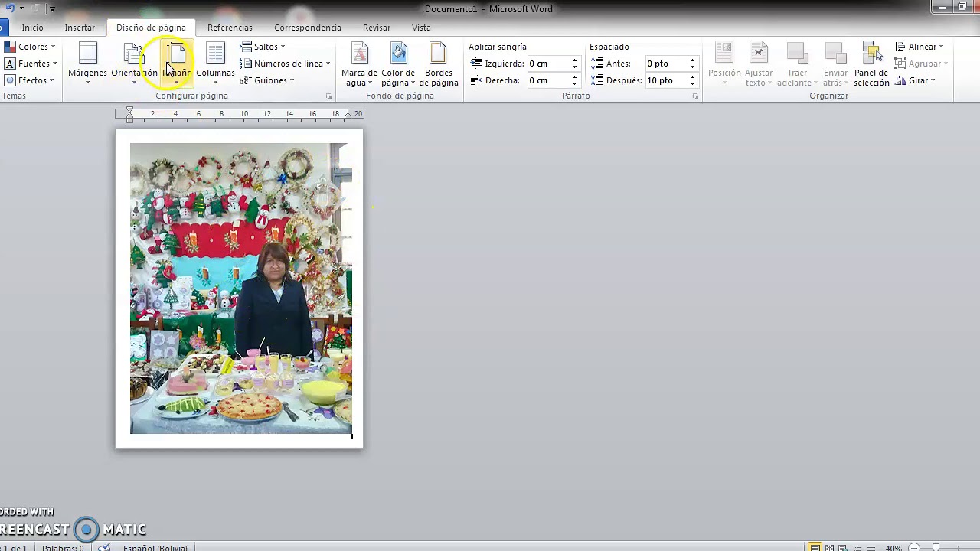980x551 pixels.
Task: Click the Saltos page breaks icon
Action: click(x=246, y=47)
